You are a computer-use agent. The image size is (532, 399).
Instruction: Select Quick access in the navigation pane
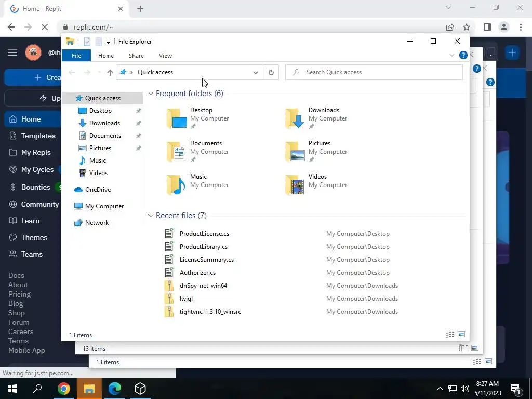pos(102,98)
